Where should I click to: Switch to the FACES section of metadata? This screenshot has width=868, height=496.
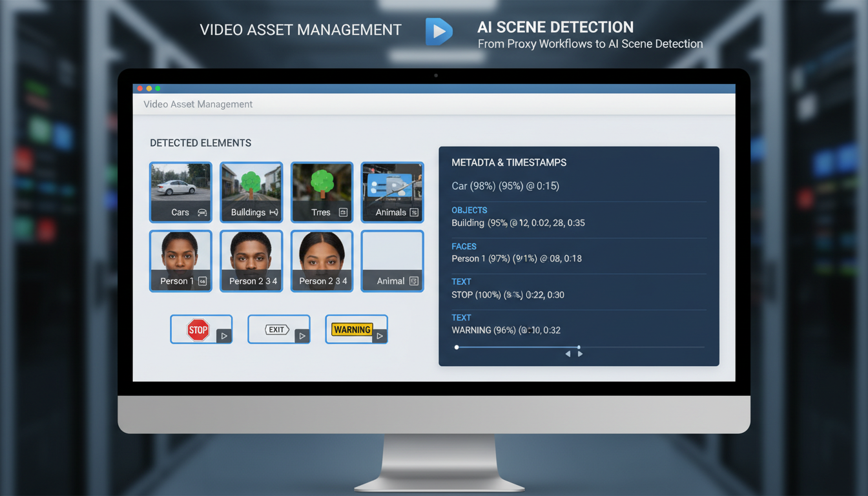(464, 246)
